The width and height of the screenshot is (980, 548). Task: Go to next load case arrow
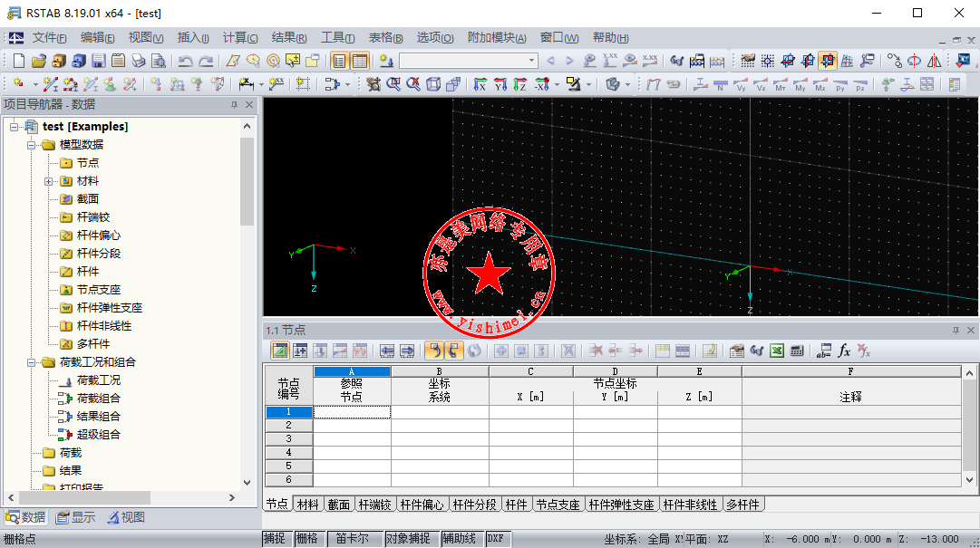(569, 61)
